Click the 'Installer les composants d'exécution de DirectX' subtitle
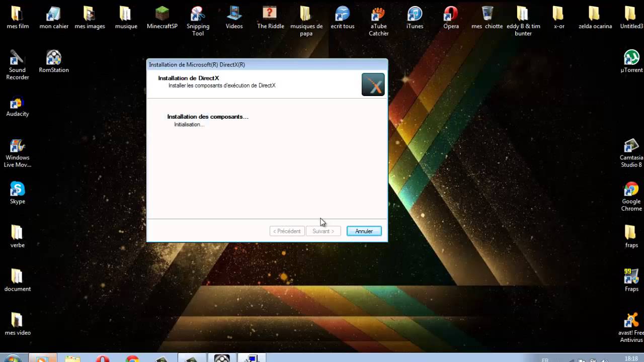 click(x=222, y=85)
